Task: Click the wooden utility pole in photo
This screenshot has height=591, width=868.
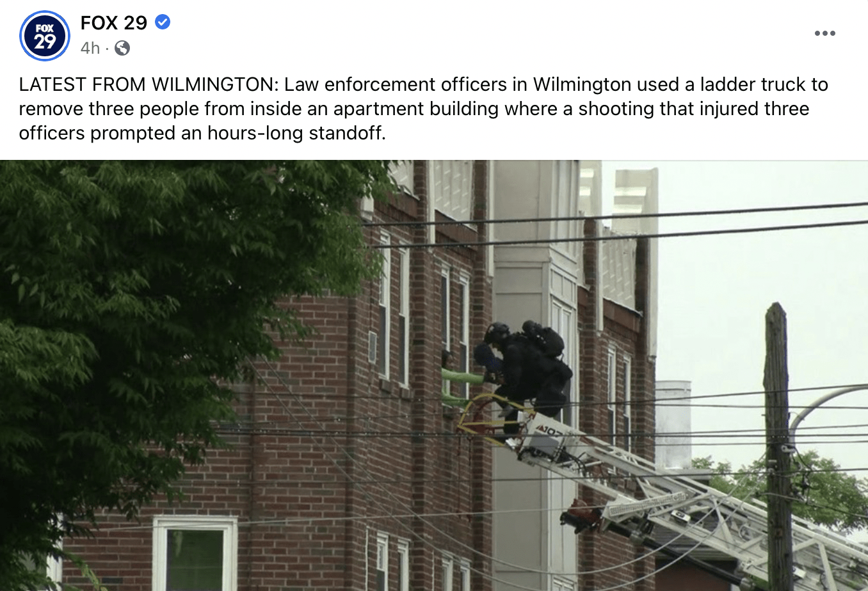Action: pos(778,448)
